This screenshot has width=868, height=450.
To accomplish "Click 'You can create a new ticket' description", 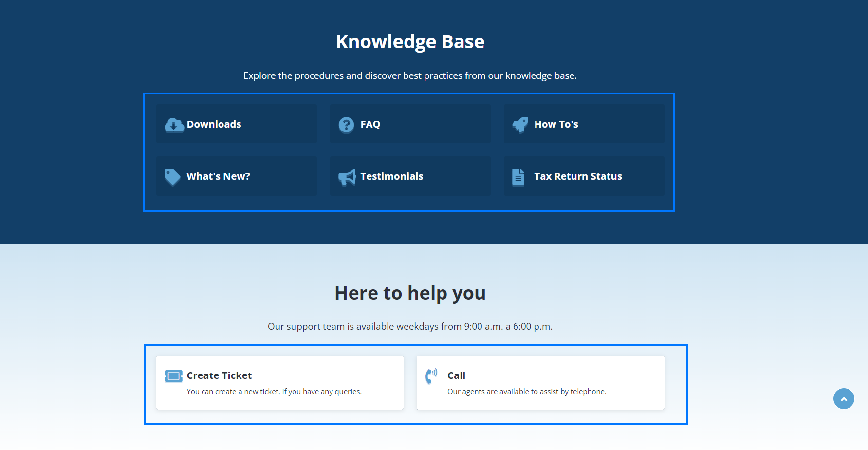I will (x=274, y=392).
